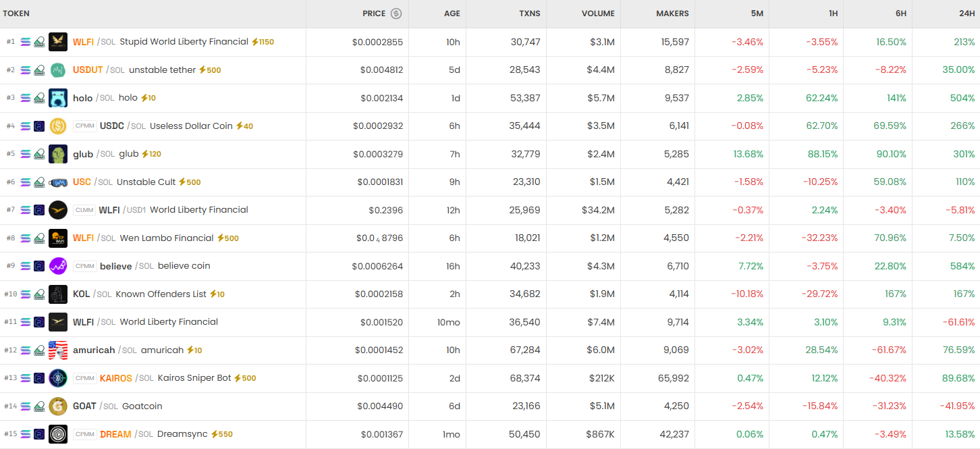Click the CPMM label on USDC row
The height and width of the screenshot is (449, 980).
click(84, 126)
